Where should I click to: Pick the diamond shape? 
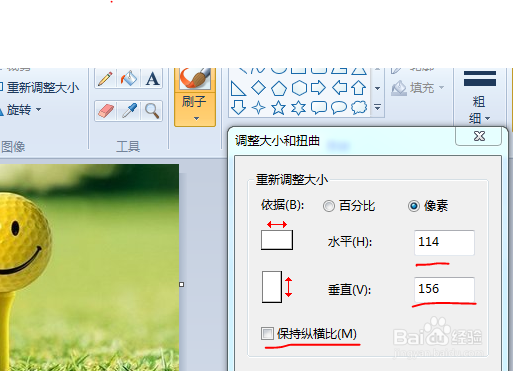tap(258, 88)
